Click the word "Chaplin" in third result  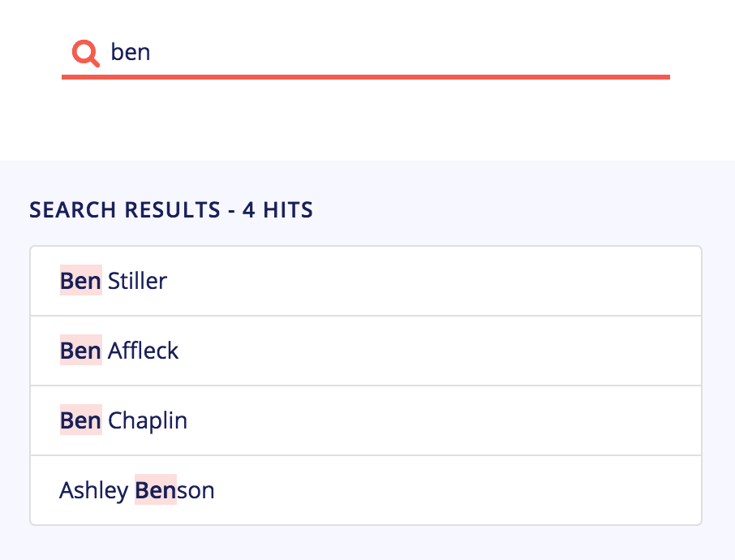pos(148,420)
